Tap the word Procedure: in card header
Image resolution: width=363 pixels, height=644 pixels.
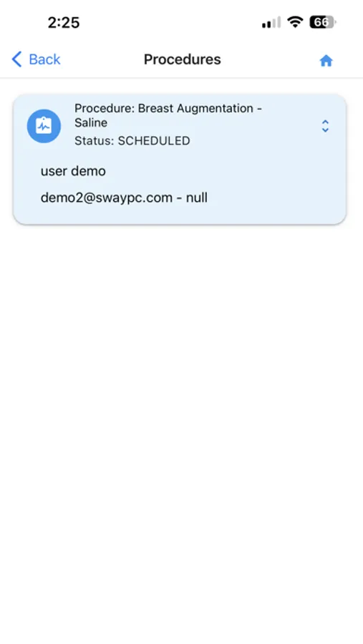pos(105,109)
